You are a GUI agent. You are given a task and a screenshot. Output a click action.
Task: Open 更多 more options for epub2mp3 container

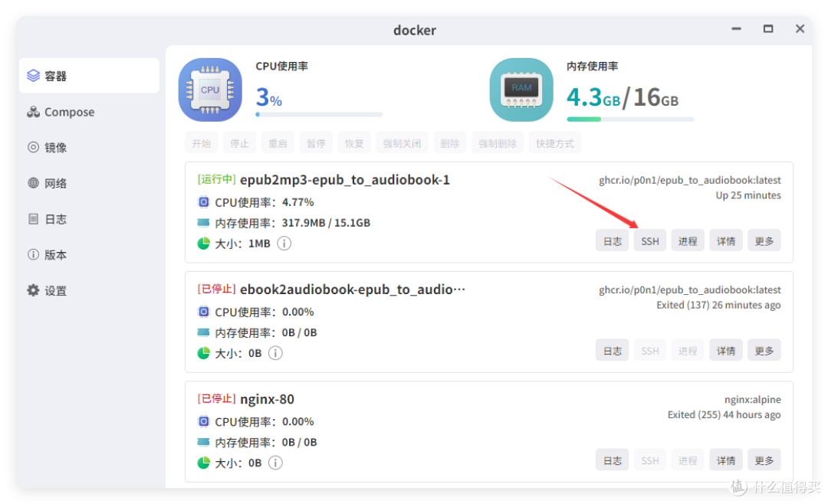tap(764, 241)
